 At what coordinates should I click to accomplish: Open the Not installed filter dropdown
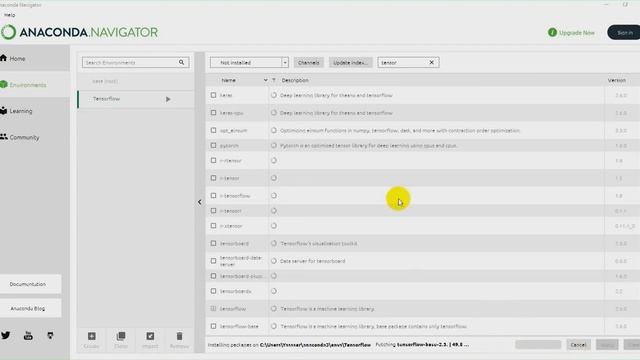click(x=249, y=62)
